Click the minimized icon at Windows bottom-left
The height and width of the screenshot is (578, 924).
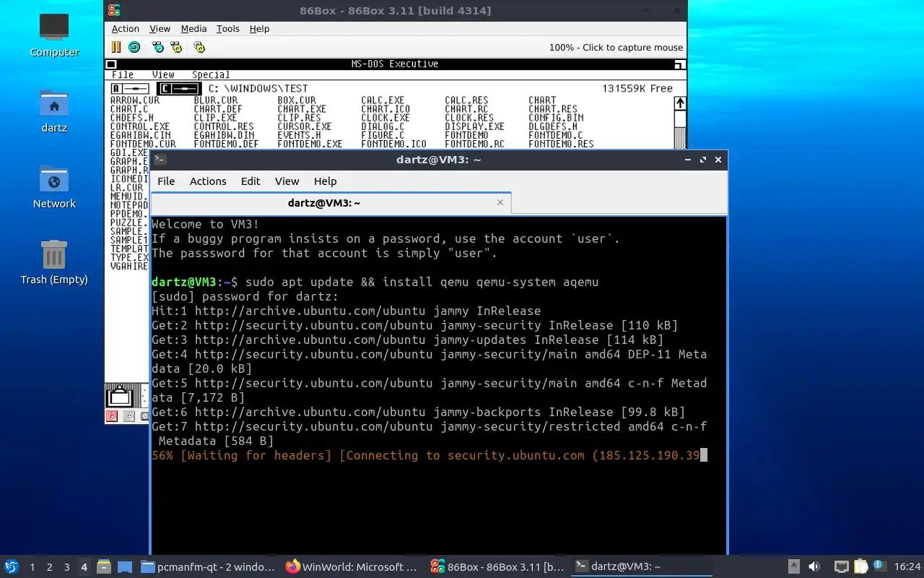click(120, 396)
